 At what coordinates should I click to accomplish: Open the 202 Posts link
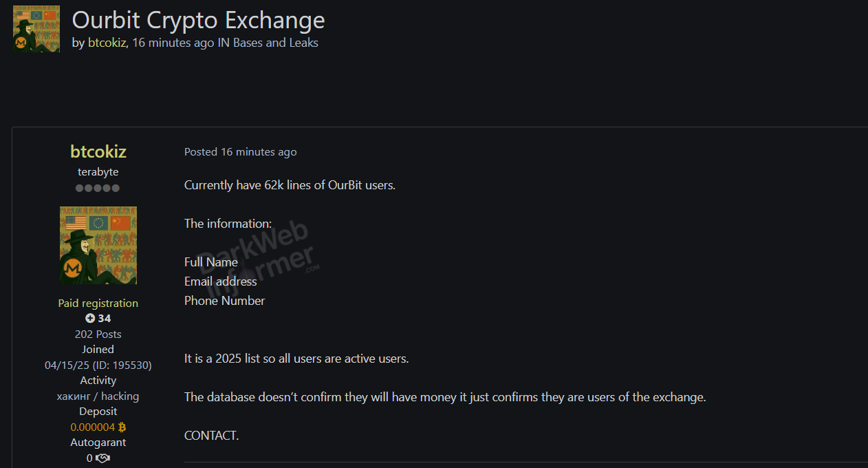[98, 334]
